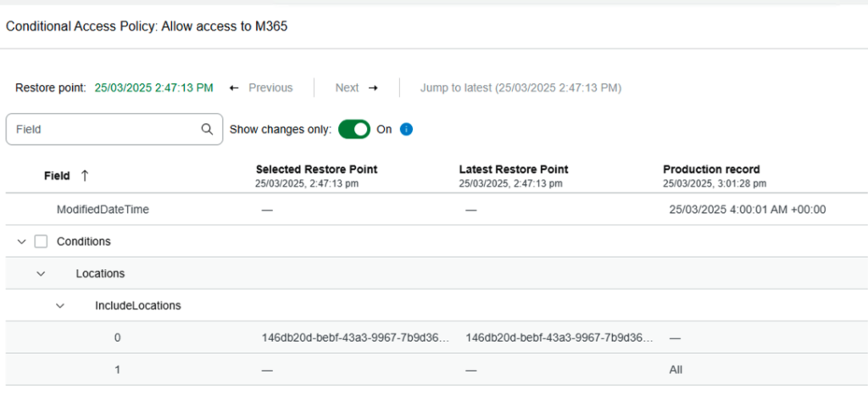The image size is (868, 397).
Task: Check the Conditions row checkbox
Action: [41, 242]
